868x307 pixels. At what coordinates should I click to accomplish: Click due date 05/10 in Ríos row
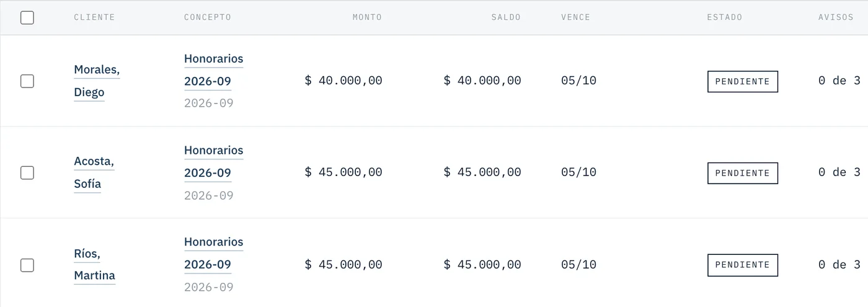click(578, 265)
